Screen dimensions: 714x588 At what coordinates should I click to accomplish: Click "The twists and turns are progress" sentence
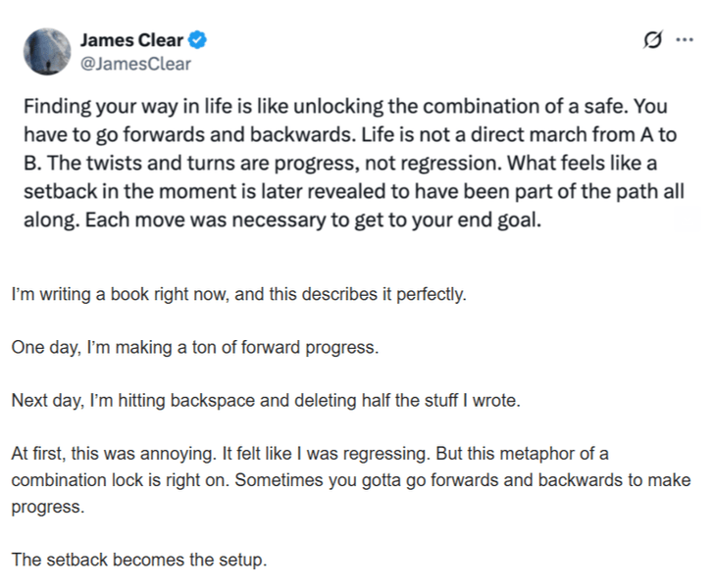[196, 163]
